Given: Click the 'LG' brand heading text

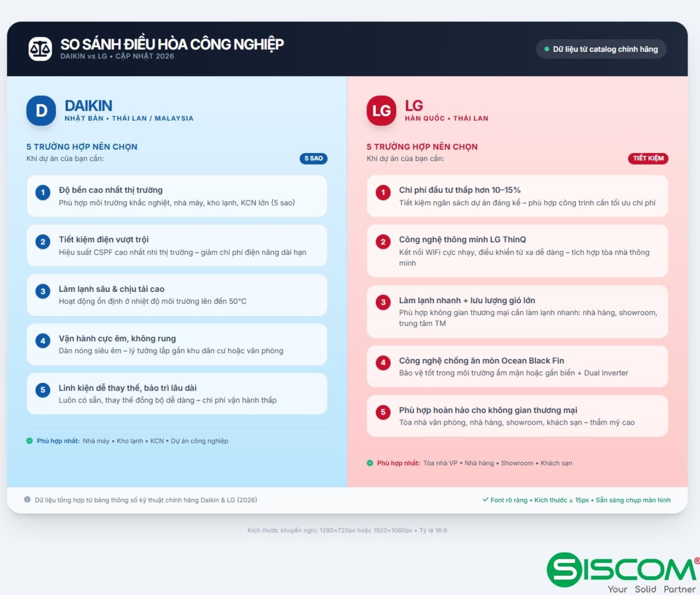Looking at the screenshot, I should point(414,106).
